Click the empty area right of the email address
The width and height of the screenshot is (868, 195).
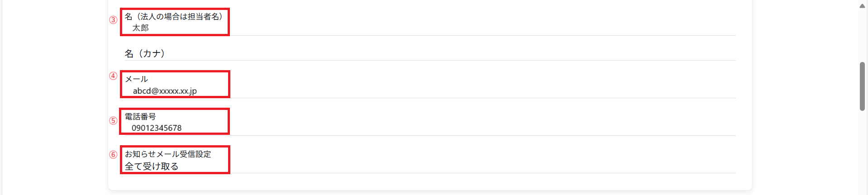point(453,91)
